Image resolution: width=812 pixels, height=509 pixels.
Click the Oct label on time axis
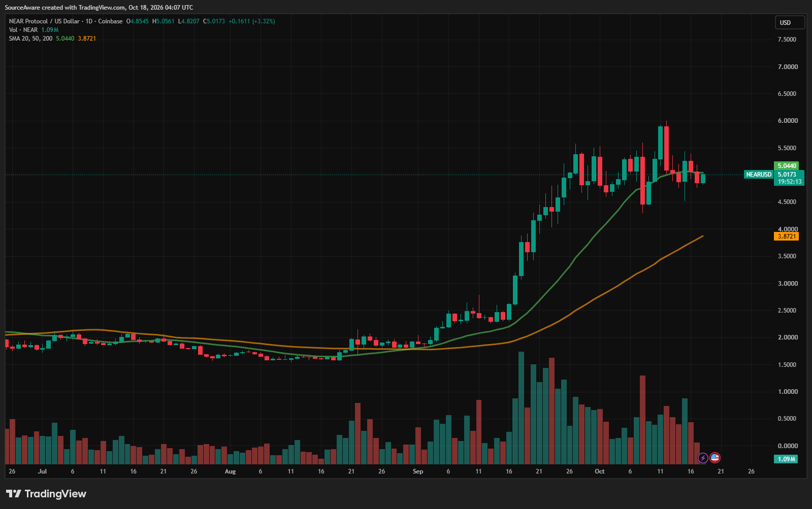tap(600, 471)
